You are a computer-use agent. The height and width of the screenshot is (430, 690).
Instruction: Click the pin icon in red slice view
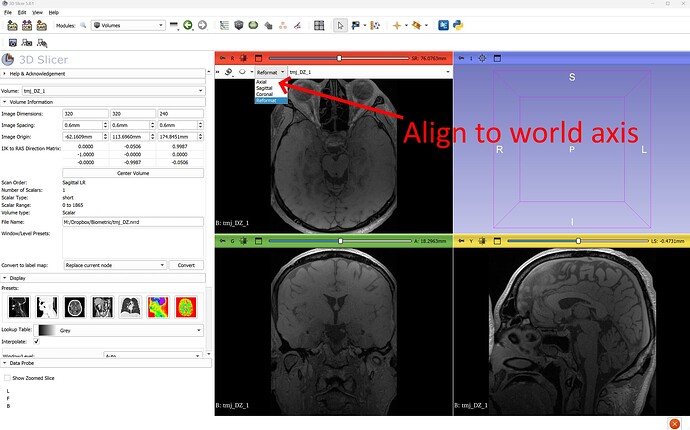(221, 58)
